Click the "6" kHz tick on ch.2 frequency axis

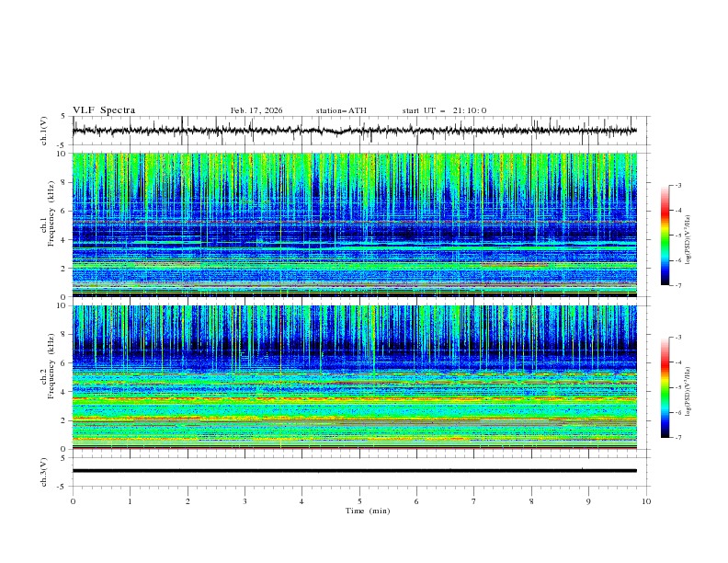pyautogui.click(x=65, y=363)
